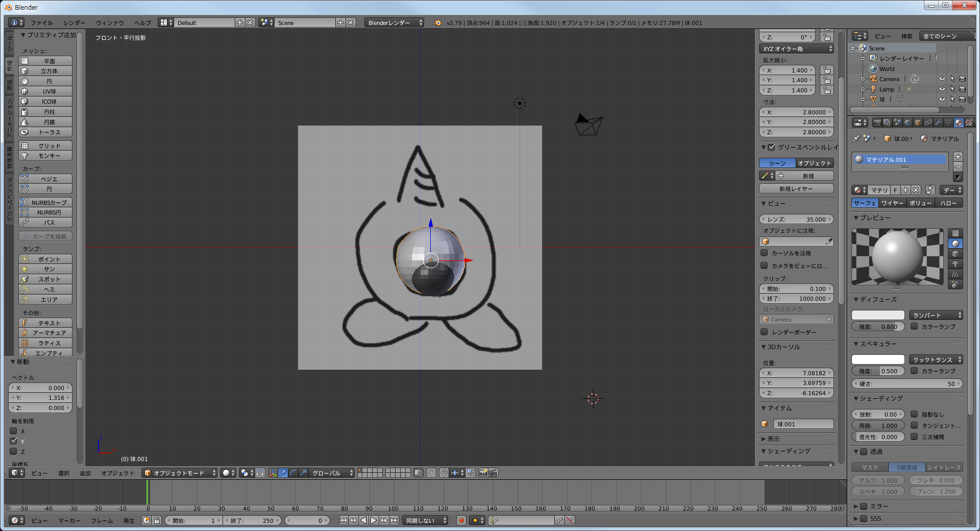Open the Object properties cube tab

click(x=918, y=123)
